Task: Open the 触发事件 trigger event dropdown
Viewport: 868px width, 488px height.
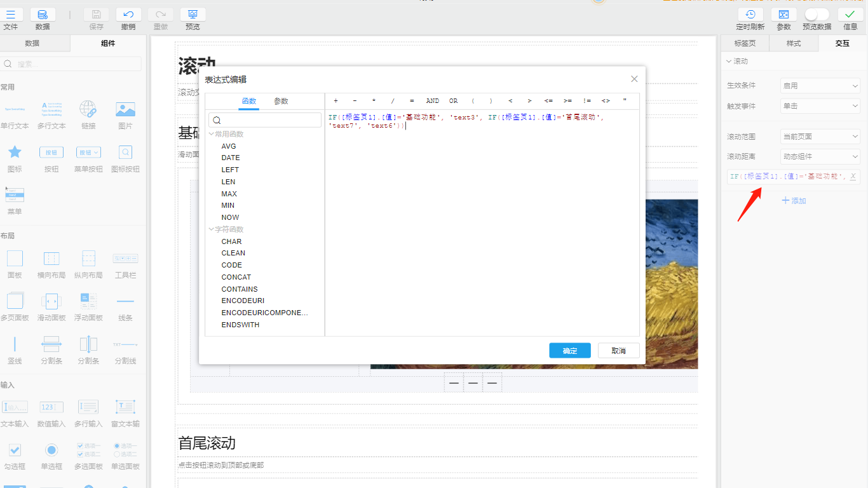Action: [820, 105]
